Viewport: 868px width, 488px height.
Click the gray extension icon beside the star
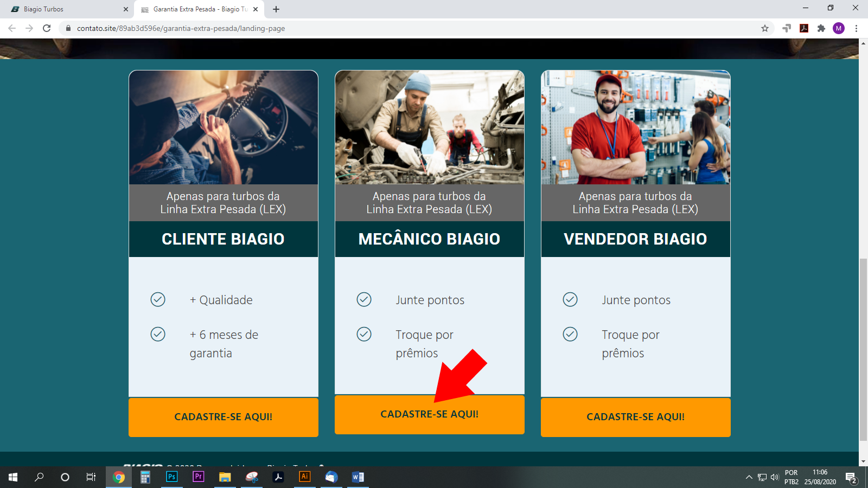(787, 28)
